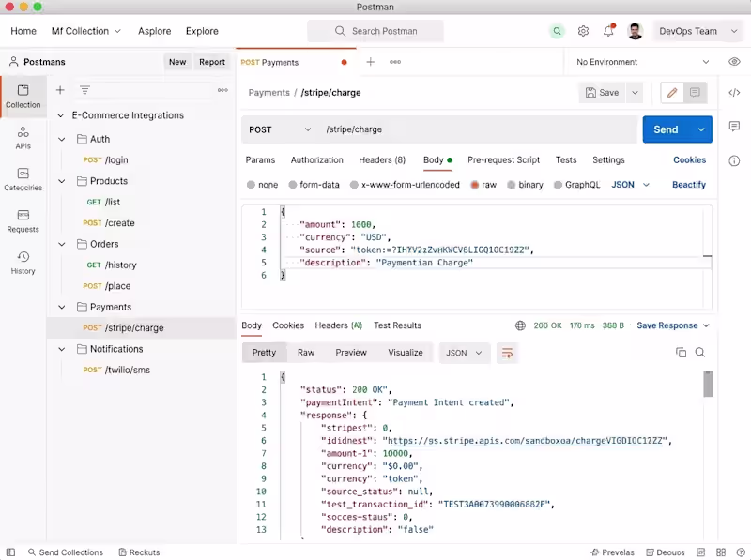Click the Save button
Viewport: 751px width, 560px height.
tap(603, 92)
